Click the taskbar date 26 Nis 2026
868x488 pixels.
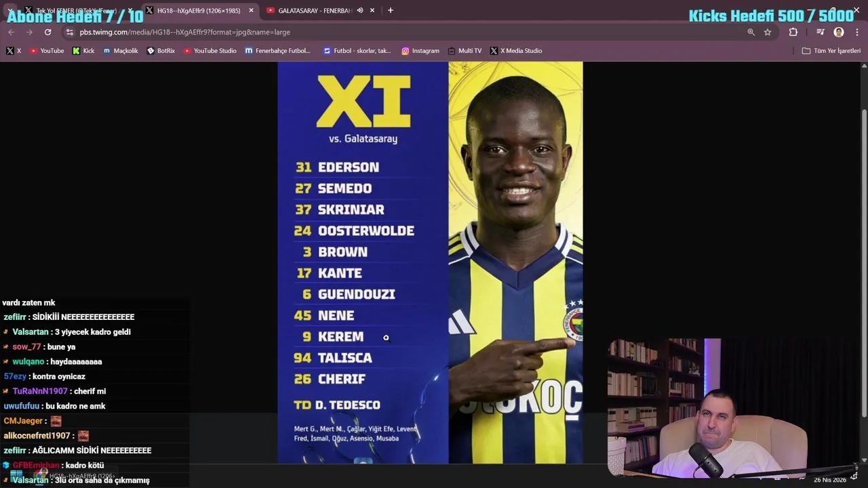coord(830,480)
